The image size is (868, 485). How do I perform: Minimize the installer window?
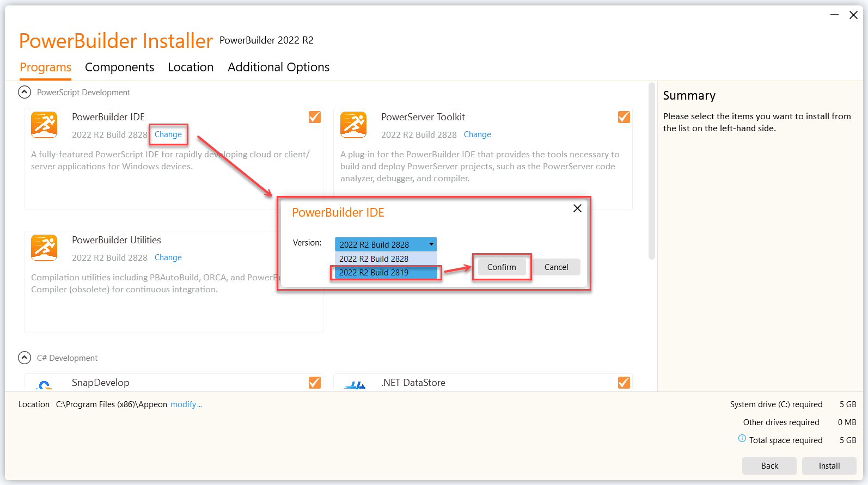(834, 15)
